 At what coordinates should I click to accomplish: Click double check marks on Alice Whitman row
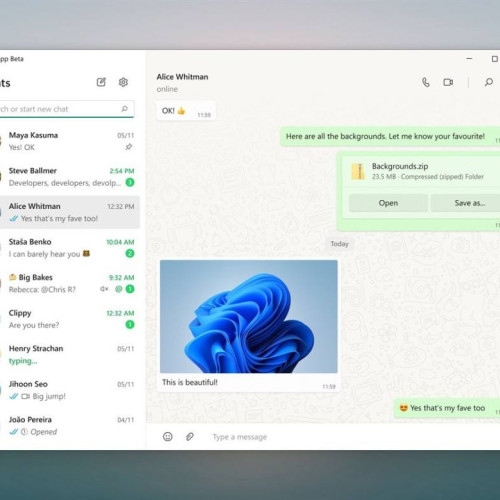(x=14, y=219)
